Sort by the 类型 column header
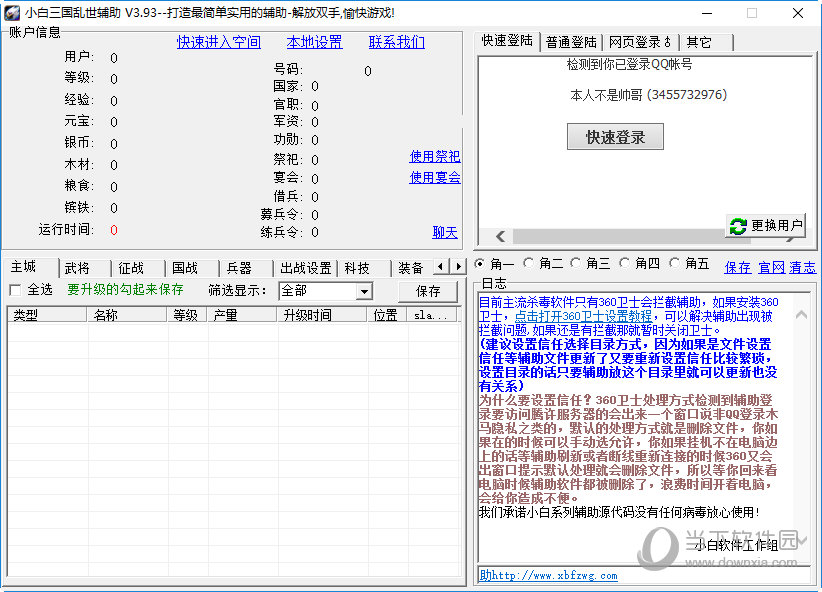This screenshot has height=592, width=822. pyautogui.click(x=47, y=315)
